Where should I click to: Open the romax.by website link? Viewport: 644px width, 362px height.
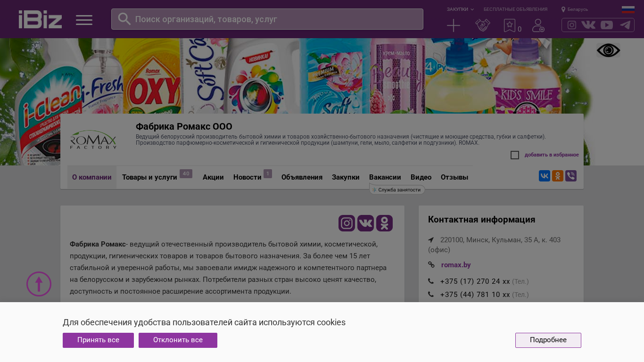coord(456,265)
